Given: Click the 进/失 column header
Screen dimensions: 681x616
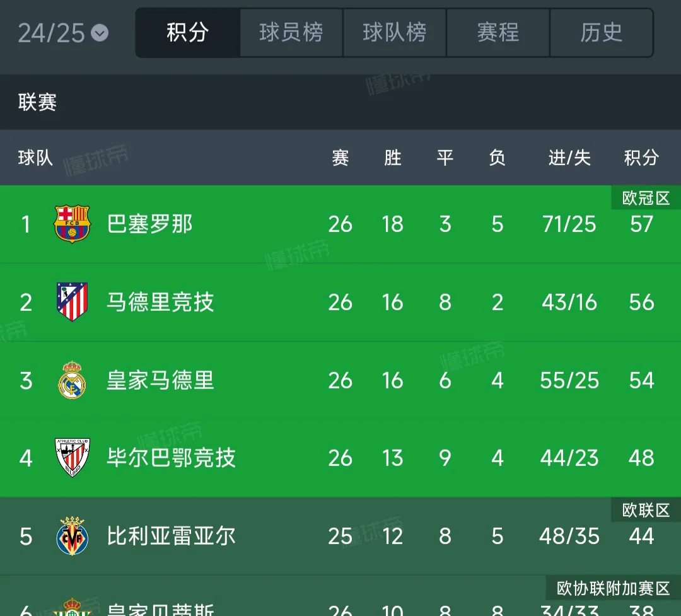Looking at the screenshot, I should (569, 158).
